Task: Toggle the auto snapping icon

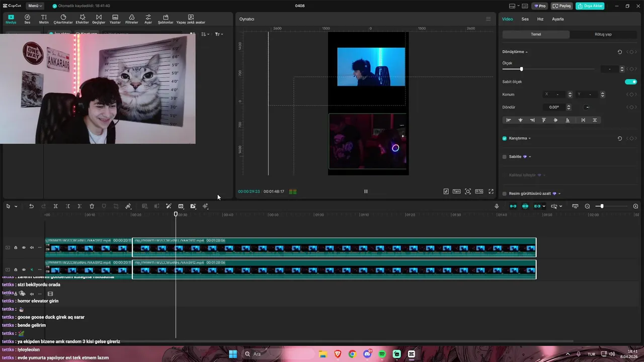Action: click(525, 206)
